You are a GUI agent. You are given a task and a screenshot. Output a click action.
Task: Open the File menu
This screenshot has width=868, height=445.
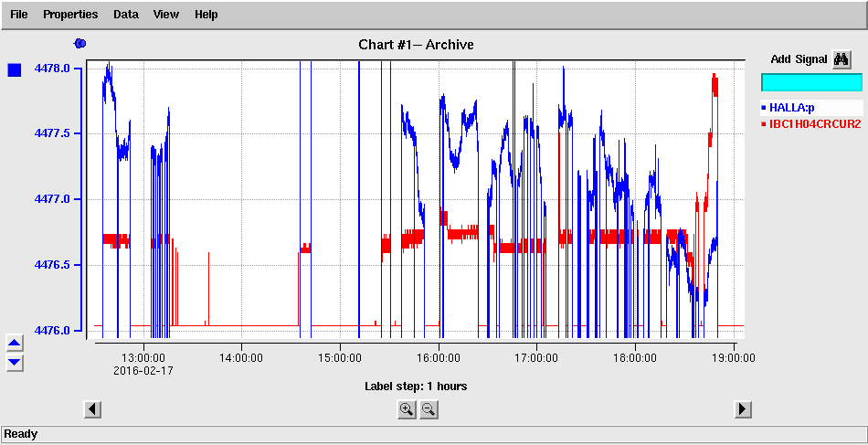[x=18, y=15]
